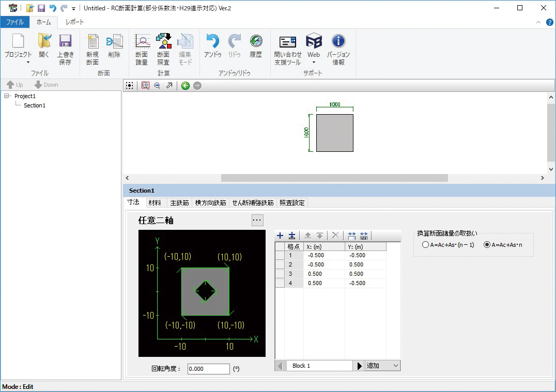This screenshot has width=556, height=392.
Task: Open the 履歴 history icon
Action: [x=256, y=46]
